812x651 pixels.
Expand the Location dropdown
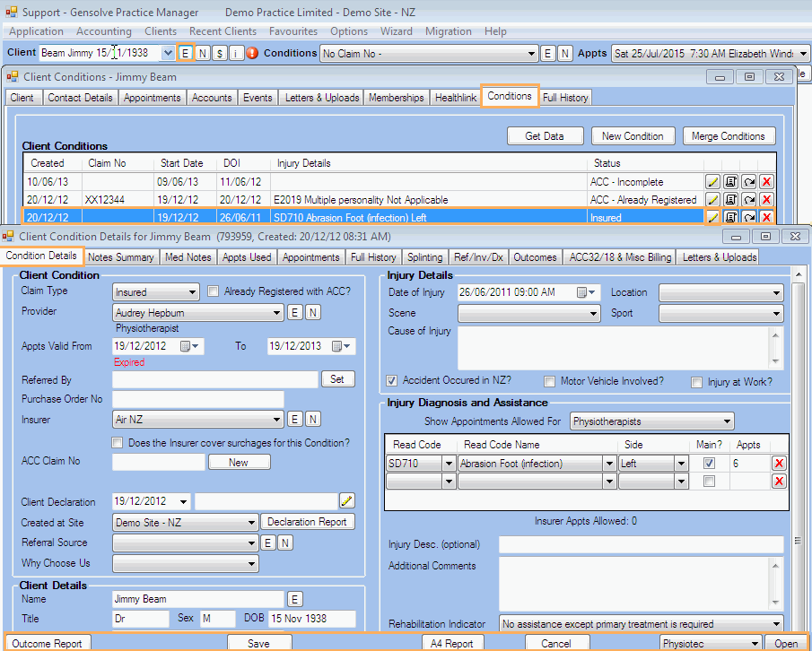[720, 293]
